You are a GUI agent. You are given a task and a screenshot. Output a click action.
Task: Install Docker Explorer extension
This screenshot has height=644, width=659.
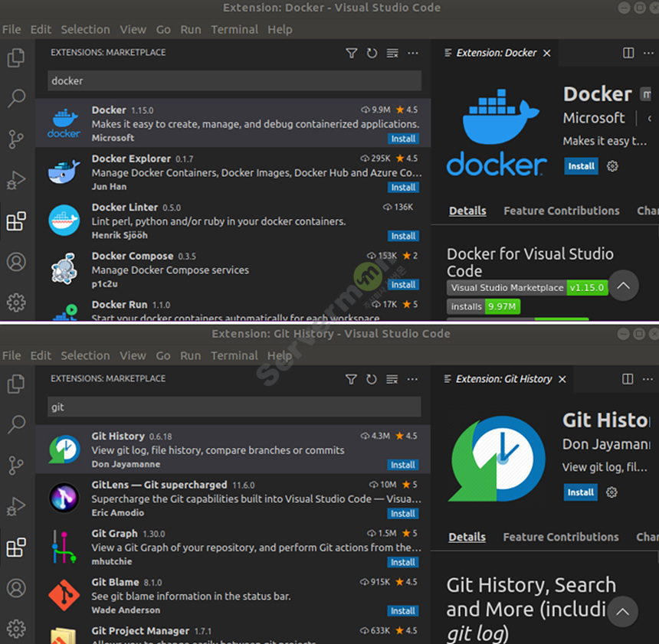tap(403, 188)
